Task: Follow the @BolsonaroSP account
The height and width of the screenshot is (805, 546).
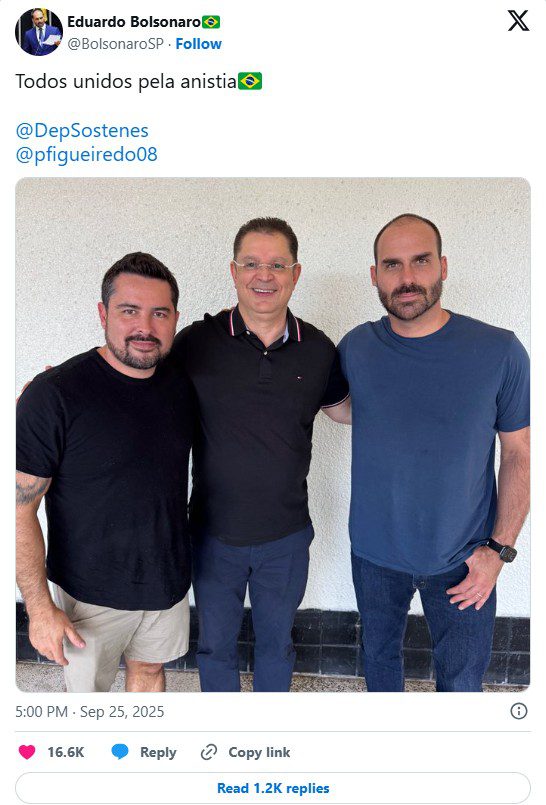Action: [x=199, y=44]
